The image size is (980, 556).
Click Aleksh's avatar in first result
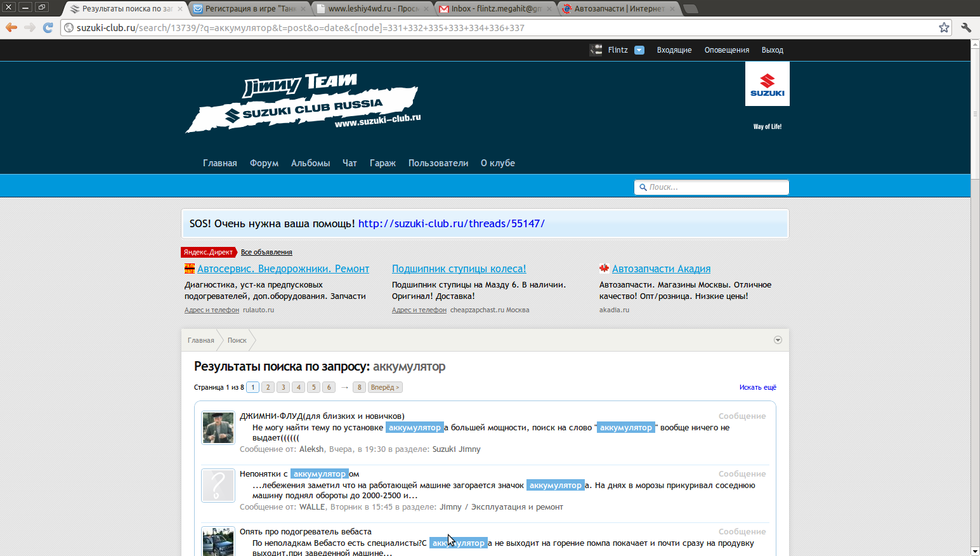tap(218, 427)
